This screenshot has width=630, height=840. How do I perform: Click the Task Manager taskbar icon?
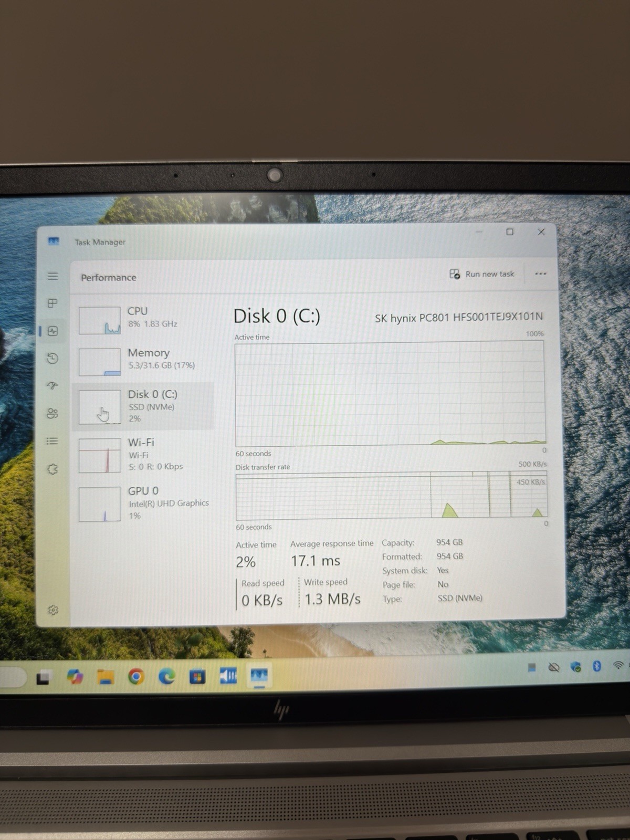click(259, 675)
